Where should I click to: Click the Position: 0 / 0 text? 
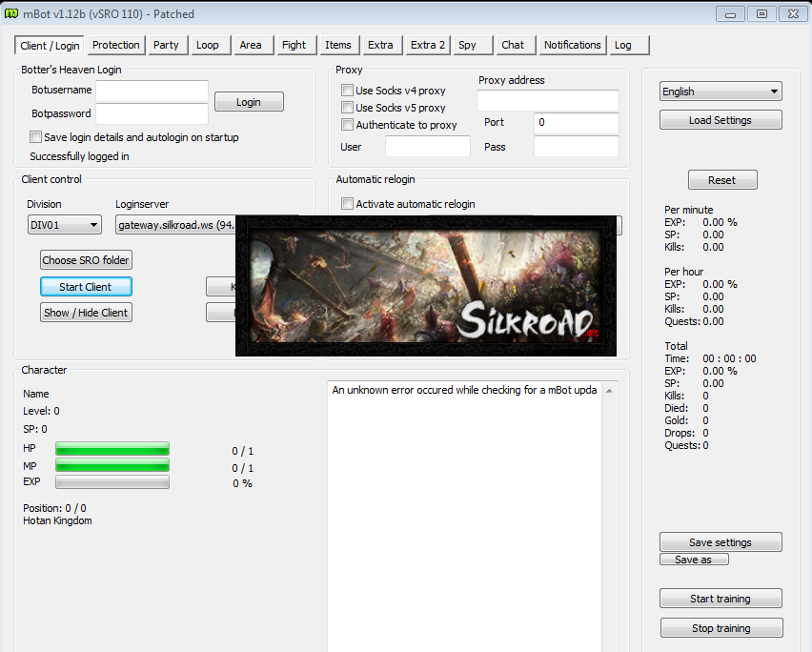pyautogui.click(x=54, y=508)
